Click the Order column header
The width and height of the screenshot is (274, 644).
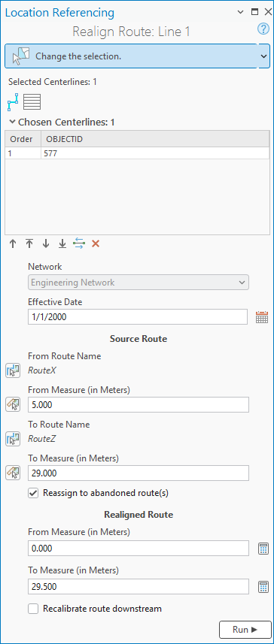tap(23, 139)
